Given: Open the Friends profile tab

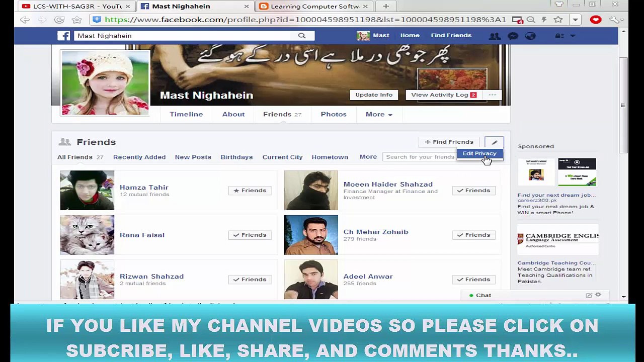Looking at the screenshot, I should (282, 114).
